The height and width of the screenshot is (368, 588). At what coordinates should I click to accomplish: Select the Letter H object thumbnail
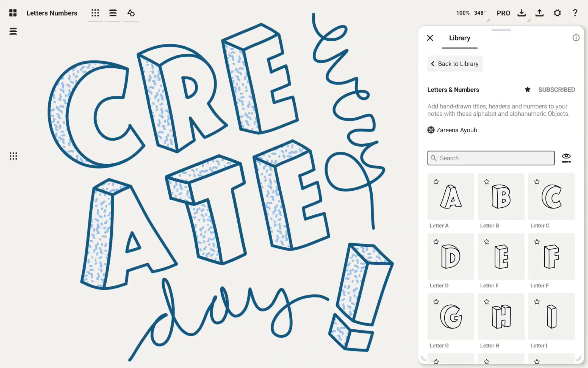[501, 316]
